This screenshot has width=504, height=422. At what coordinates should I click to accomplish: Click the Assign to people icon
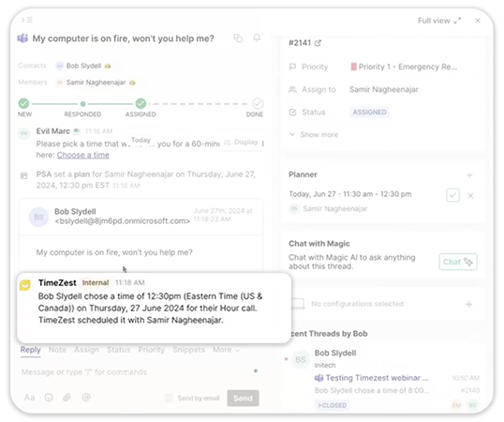tap(292, 89)
